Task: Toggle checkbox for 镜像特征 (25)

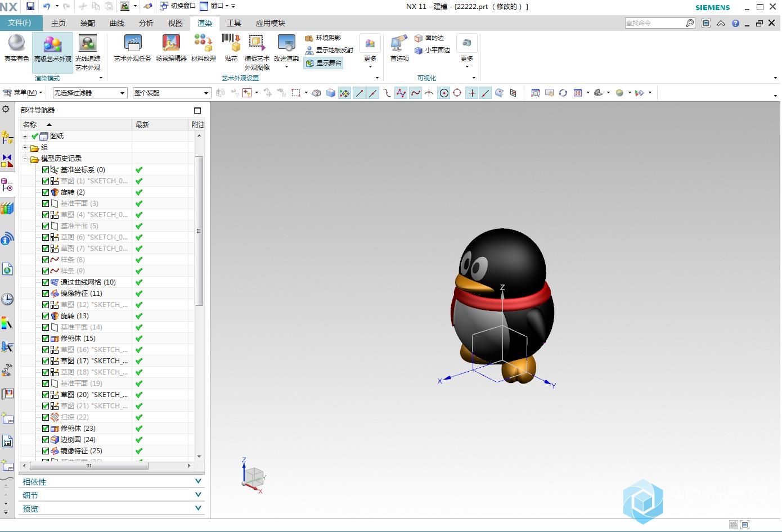Action: click(46, 451)
